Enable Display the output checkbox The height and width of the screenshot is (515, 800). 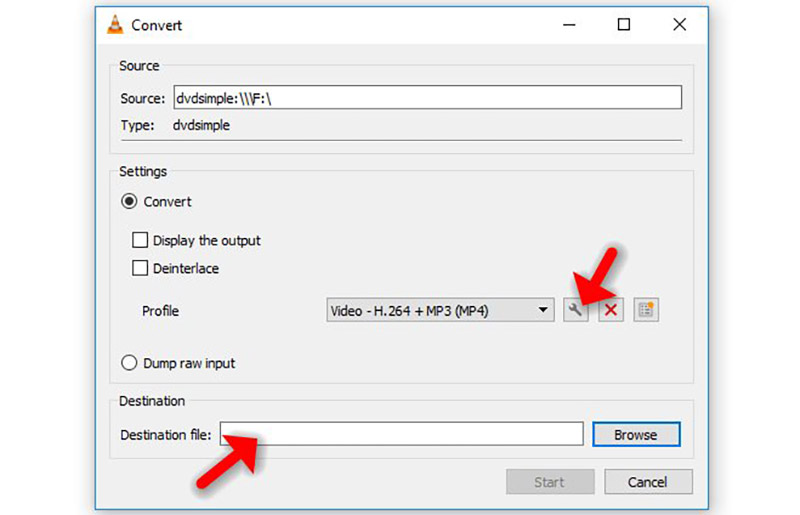140,240
